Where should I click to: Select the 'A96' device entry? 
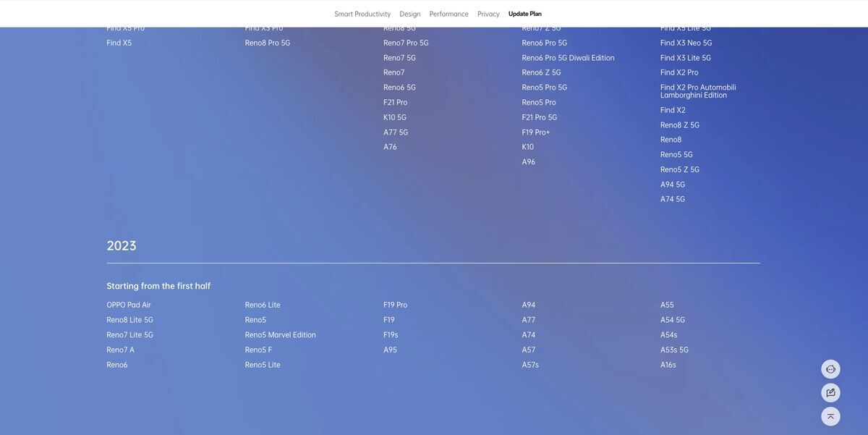[x=529, y=162]
